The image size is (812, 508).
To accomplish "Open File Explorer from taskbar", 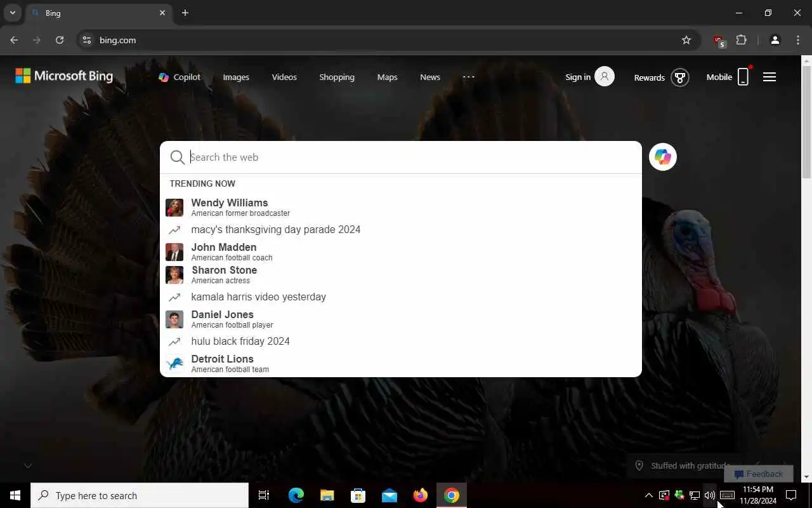I will click(327, 495).
